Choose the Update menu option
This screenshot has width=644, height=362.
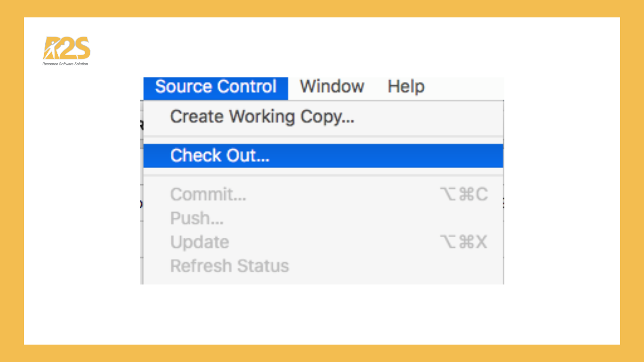[200, 242]
